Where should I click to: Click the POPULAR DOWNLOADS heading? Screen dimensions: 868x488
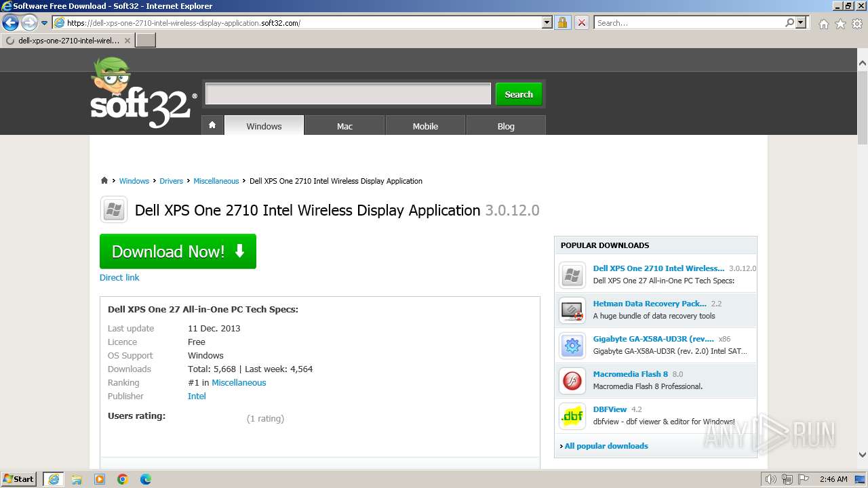(x=605, y=245)
